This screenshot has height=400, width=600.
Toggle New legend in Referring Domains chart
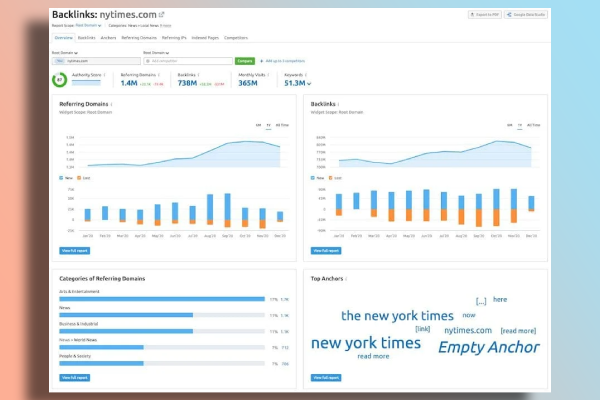point(66,178)
